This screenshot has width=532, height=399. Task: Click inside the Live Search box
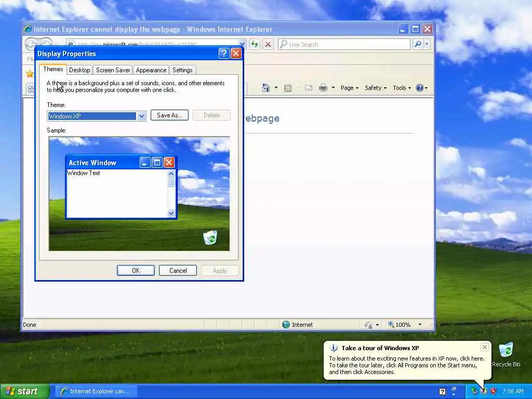click(x=344, y=44)
